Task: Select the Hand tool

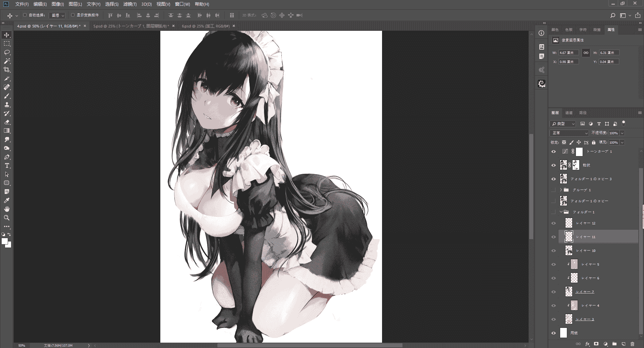Action: click(7, 209)
